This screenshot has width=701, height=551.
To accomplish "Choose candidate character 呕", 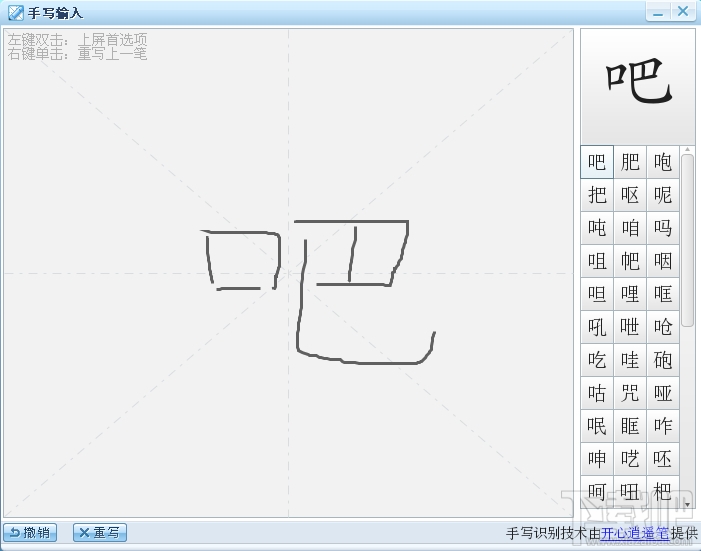I will point(630,195).
